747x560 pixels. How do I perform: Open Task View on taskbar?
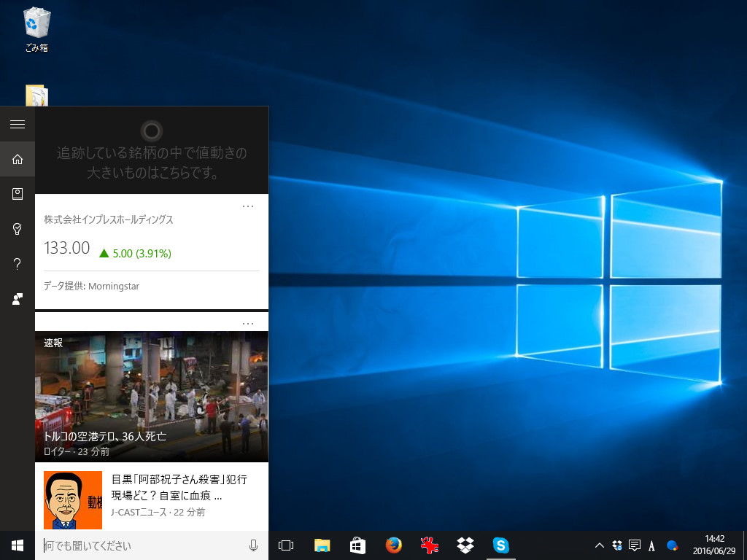click(x=286, y=545)
